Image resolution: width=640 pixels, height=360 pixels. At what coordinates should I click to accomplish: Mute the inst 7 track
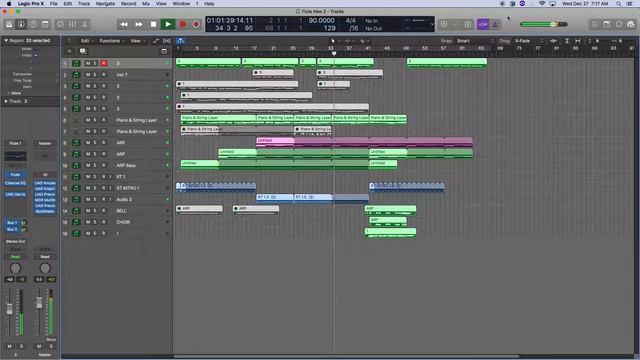[88, 75]
